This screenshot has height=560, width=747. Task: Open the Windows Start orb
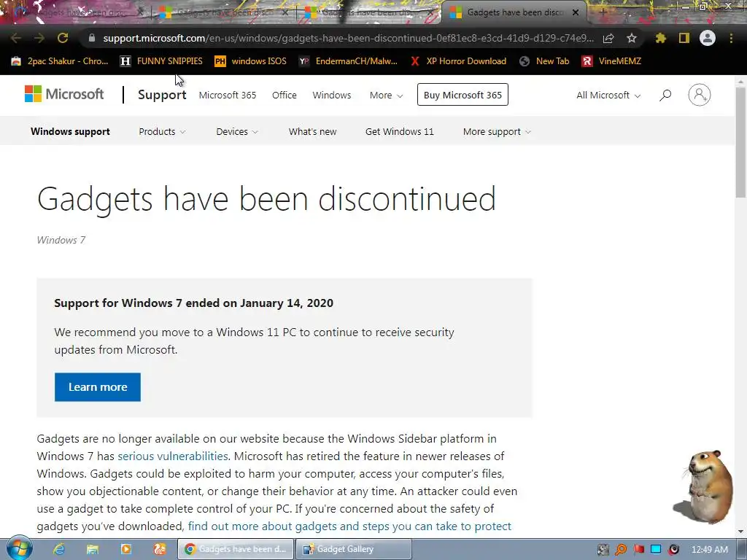pyautogui.click(x=19, y=548)
